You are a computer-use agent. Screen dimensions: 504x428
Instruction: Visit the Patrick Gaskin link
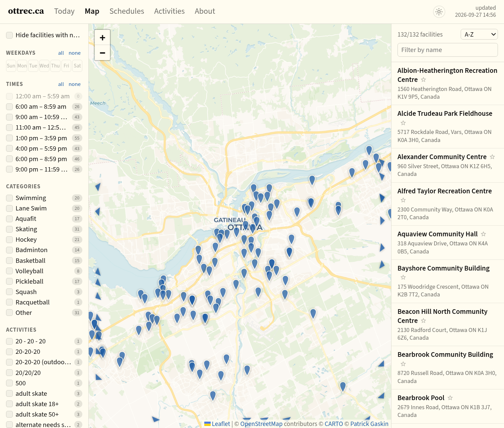(369, 424)
